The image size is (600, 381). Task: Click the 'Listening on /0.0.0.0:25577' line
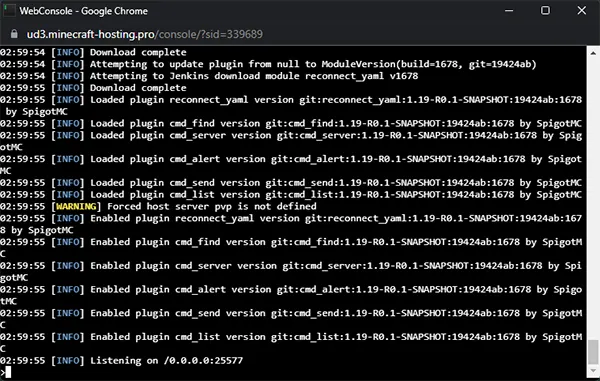pyautogui.click(x=121, y=360)
